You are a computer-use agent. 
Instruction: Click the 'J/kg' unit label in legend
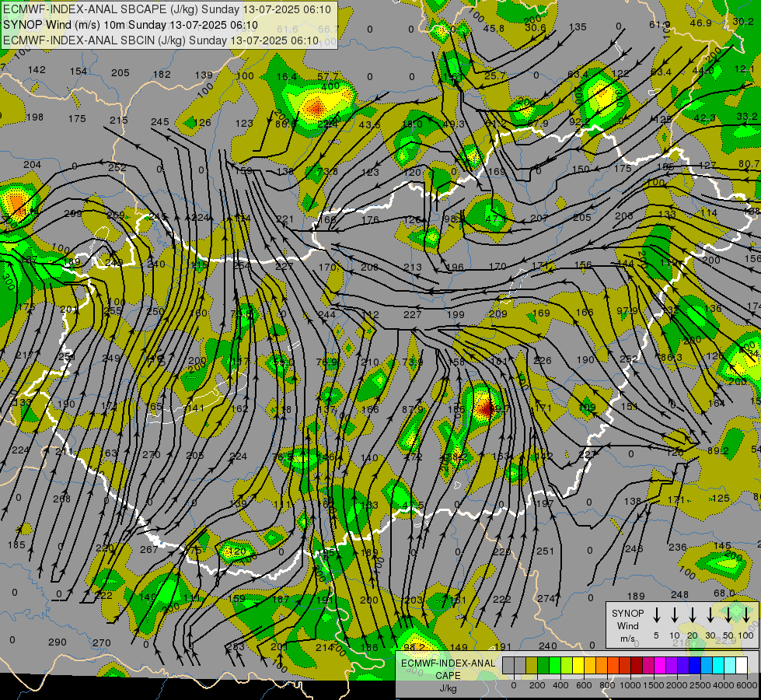[448, 688]
